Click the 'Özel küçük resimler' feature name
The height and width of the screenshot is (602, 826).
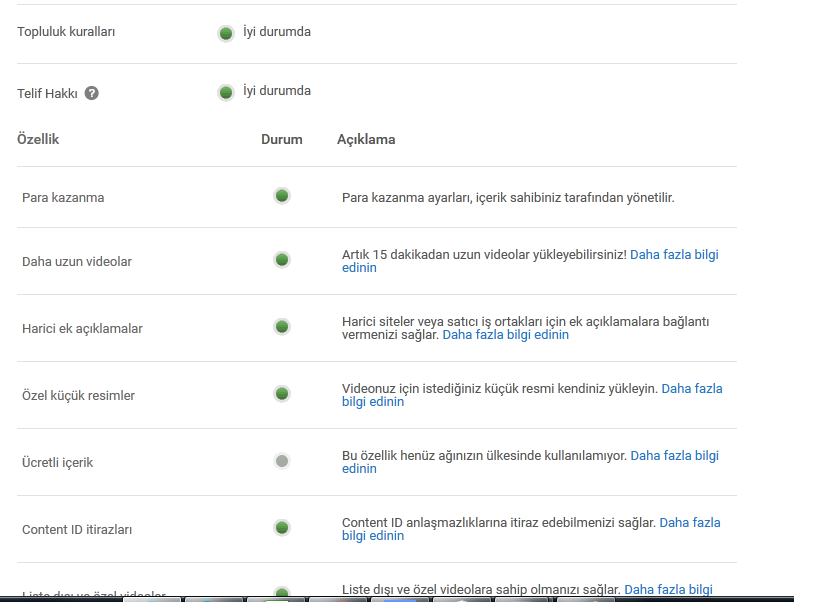[x=78, y=396]
